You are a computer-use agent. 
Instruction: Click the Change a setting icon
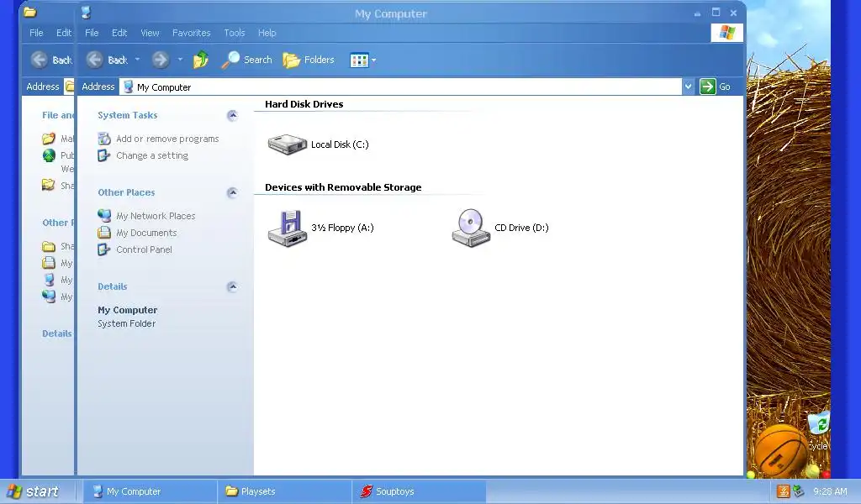point(104,155)
